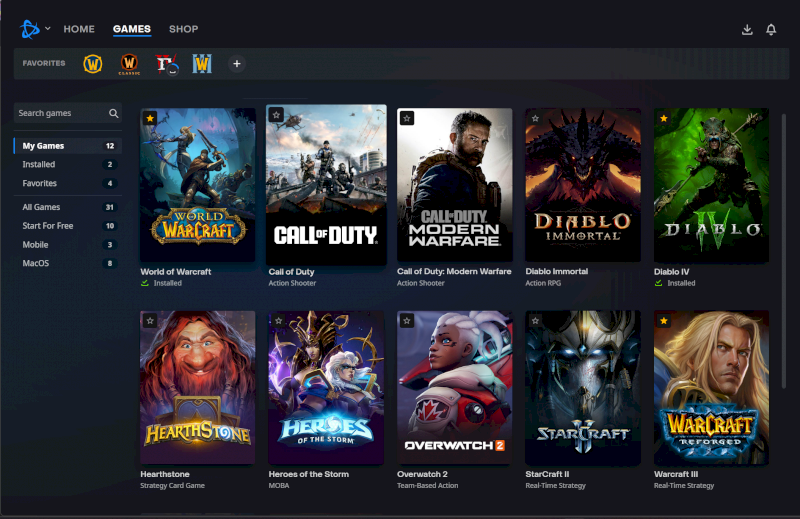The width and height of the screenshot is (800, 519).
Task: Open the downloads icon
Action: tap(747, 30)
